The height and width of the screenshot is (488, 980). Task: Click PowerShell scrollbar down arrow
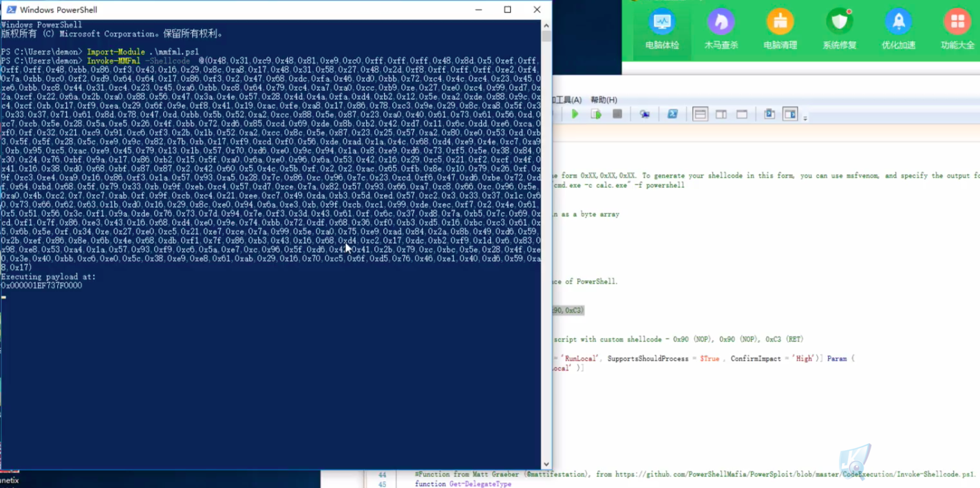[x=546, y=463]
